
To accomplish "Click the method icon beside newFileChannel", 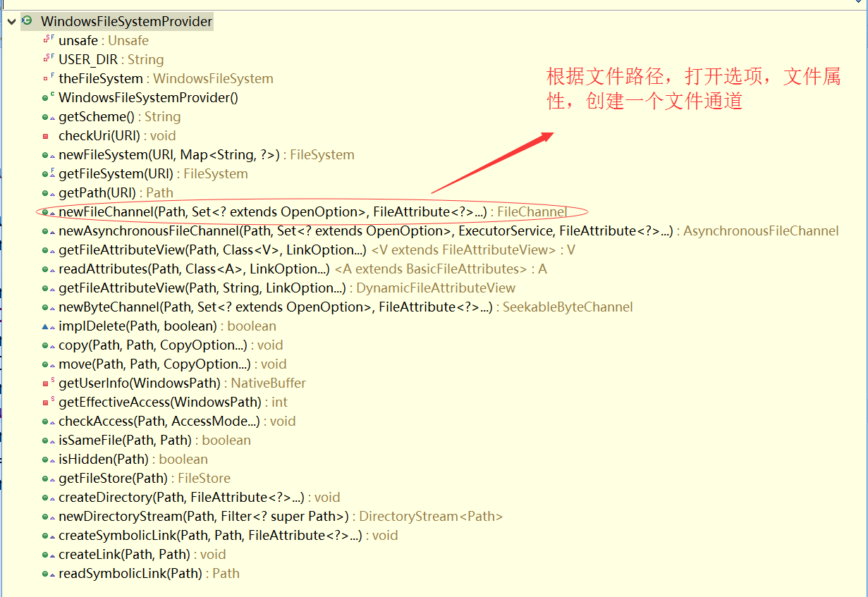I will 48,211.
